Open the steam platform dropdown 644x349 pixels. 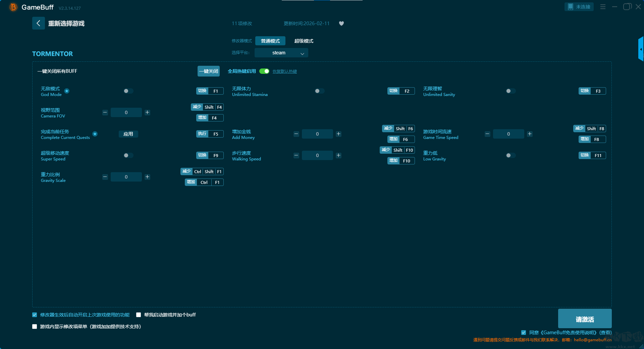coord(281,53)
